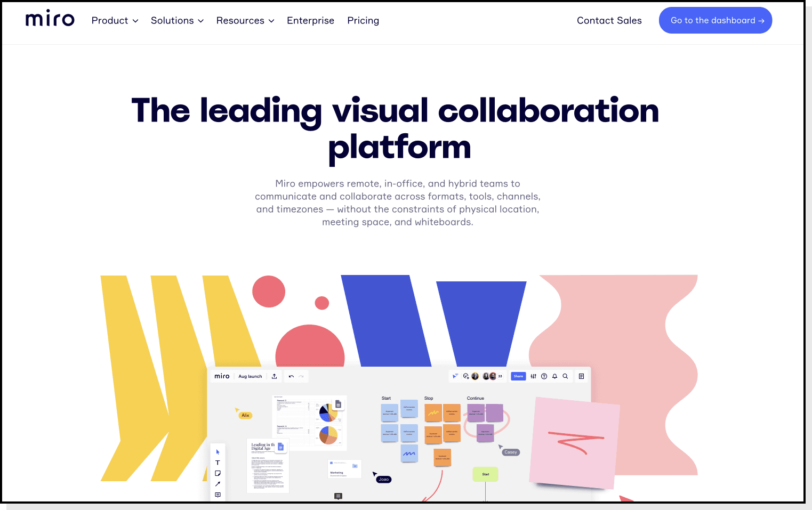The width and height of the screenshot is (812, 510).
Task: Click the spreadsheet document icon badge
Action: point(338,404)
